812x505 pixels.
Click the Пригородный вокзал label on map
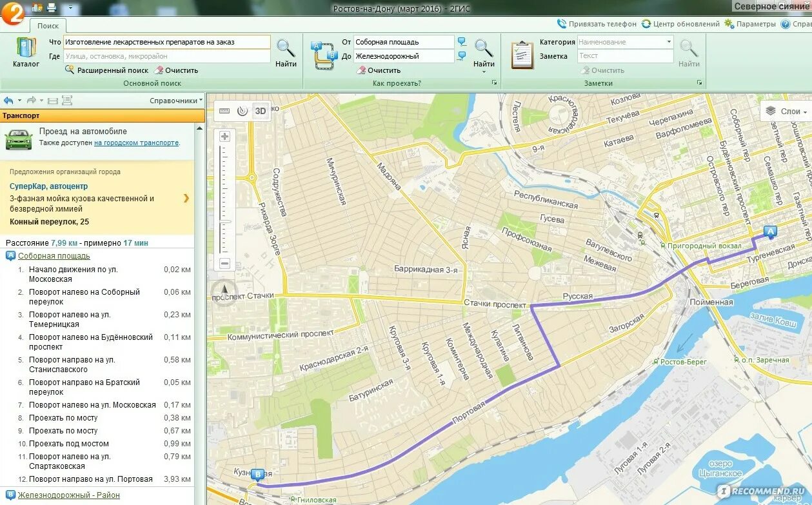pyautogui.click(x=706, y=246)
